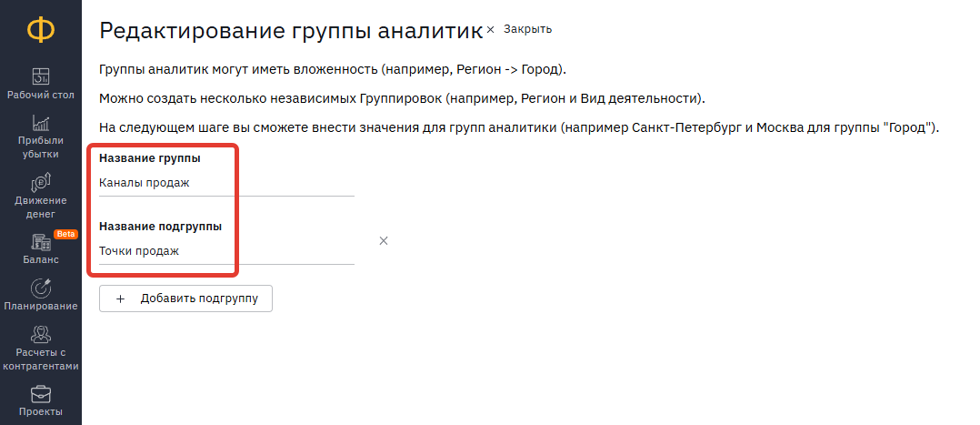Screen dimensions: 980x425
Task: Focus the Название группы field Каналы продаж
Action: [226, 184]
